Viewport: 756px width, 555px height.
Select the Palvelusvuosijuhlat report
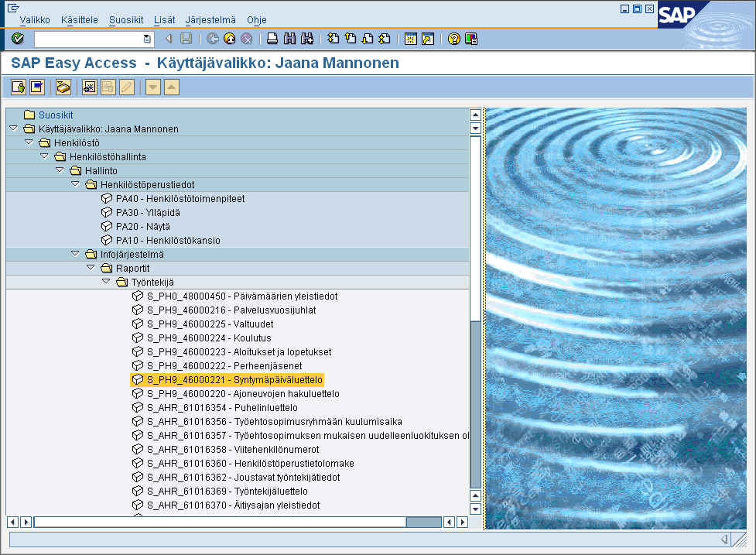[231, 310]
